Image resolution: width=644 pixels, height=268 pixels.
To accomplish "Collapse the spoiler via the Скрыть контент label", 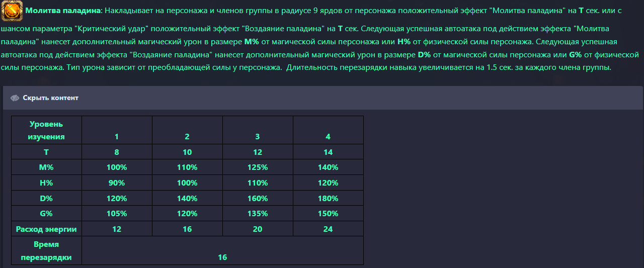I will point(51,98).
